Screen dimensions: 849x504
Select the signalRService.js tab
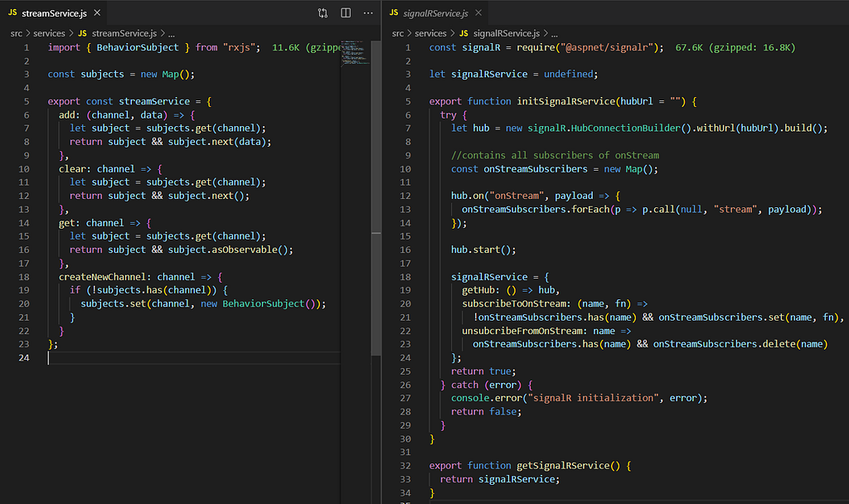(435, 13)
